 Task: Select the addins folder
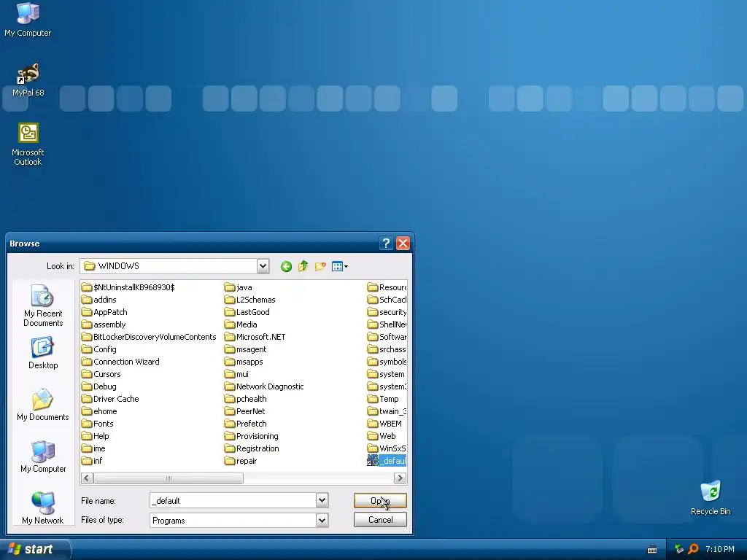(x=99, y=300)
